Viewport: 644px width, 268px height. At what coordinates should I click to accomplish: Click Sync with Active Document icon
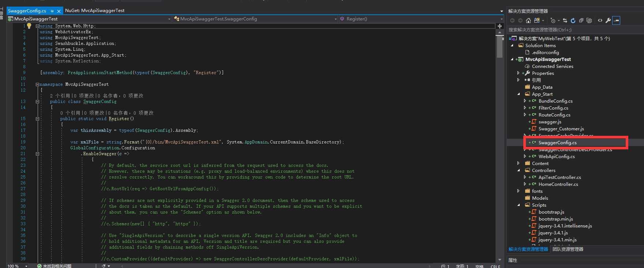click(565, 20)
